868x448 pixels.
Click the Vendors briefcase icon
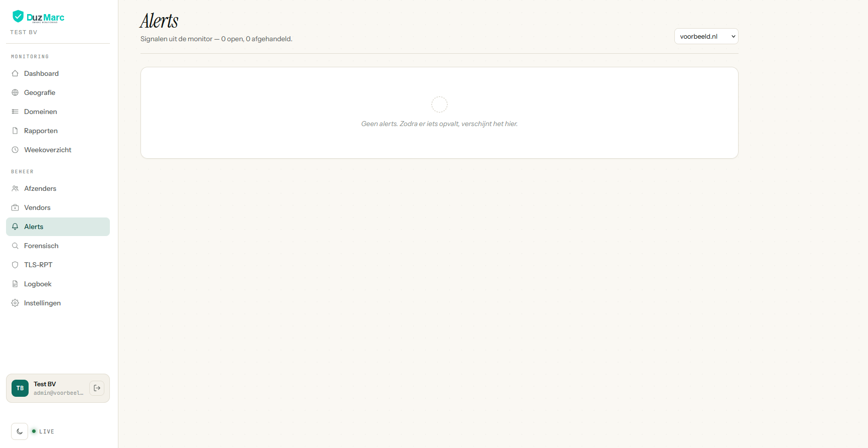click(x=15, y=207)
